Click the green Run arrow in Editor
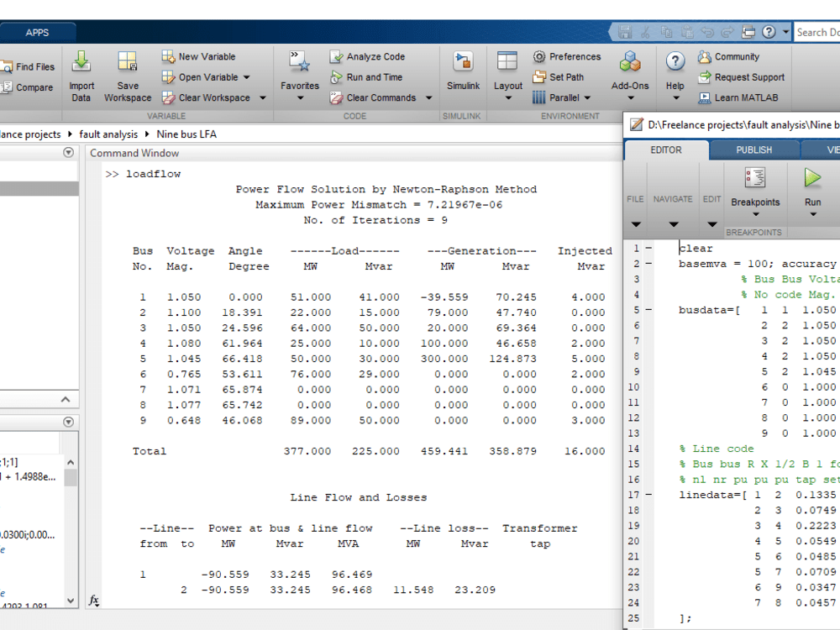This screenshot has height=630, width=840. (x=812, y=178)
